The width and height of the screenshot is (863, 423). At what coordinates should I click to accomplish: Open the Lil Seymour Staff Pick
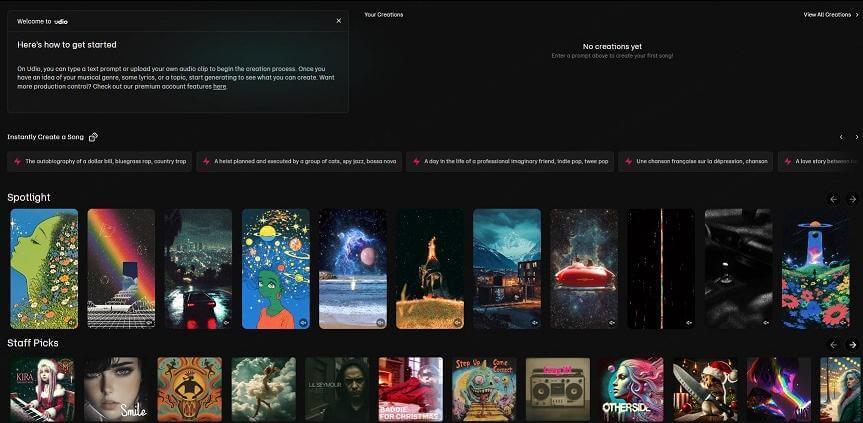coord(337,389)
